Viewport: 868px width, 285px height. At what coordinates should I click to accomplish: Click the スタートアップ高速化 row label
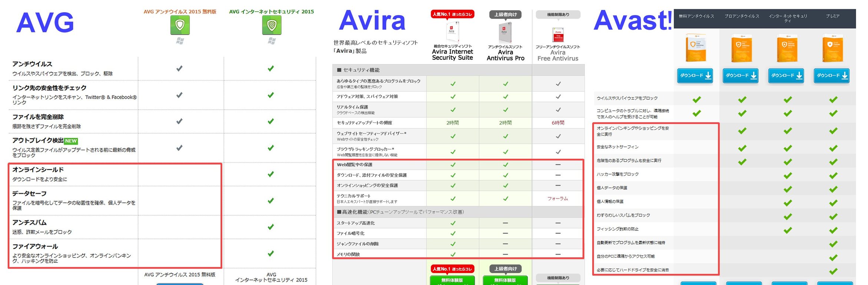[355, 223]
